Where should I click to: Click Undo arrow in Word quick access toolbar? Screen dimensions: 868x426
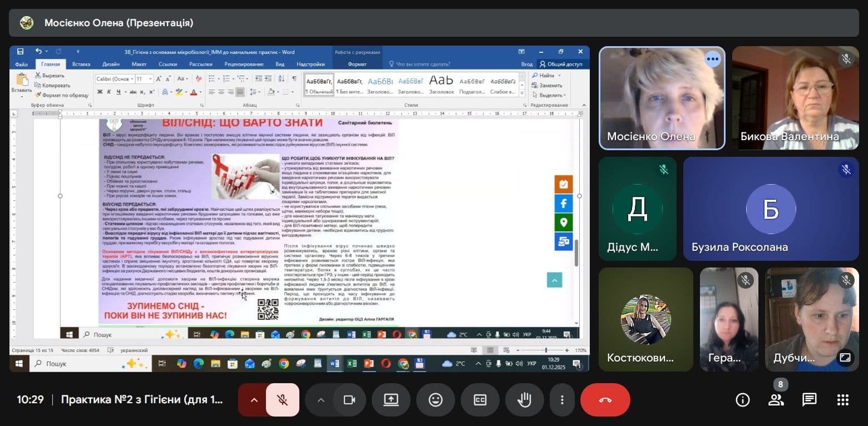[38, 52]
